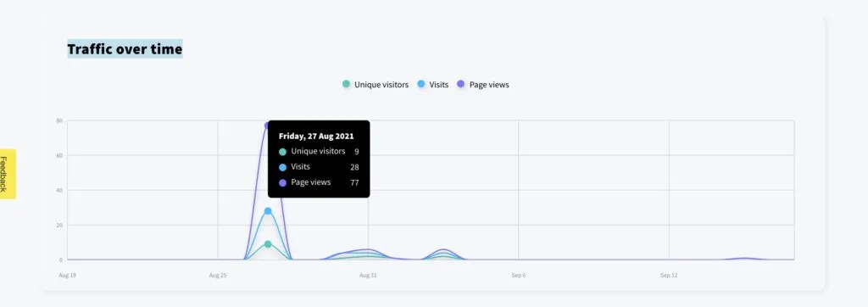This screenshot has width=868, height=307.
Task: Select the Page views peak data point
Action: tap(267, 126)
